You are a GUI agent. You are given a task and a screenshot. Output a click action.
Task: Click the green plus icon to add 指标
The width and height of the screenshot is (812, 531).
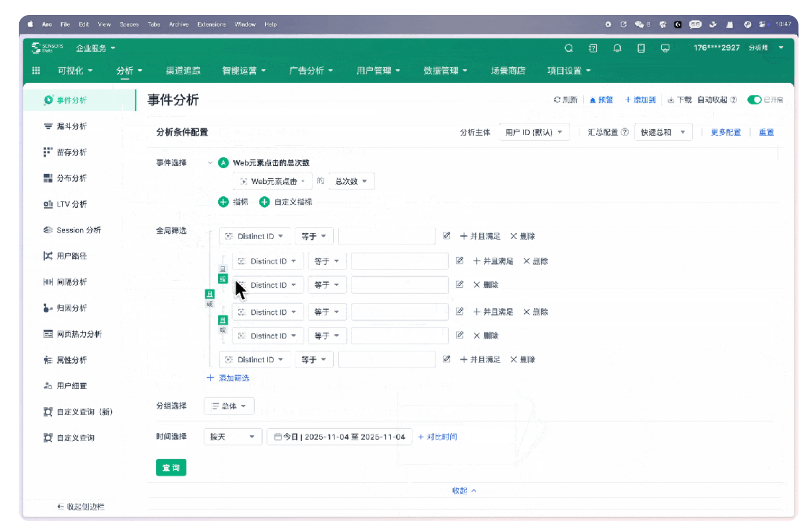pyautogui.click(x=224, y=202)
